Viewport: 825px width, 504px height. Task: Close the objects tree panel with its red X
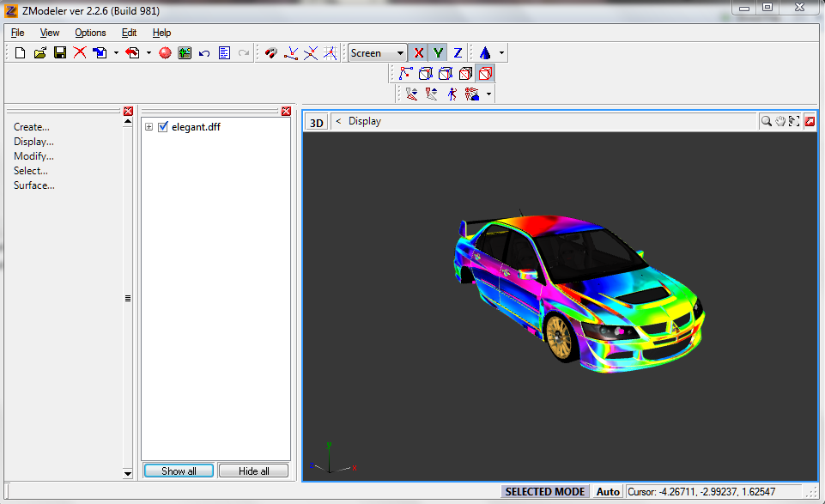pos(286,111)
